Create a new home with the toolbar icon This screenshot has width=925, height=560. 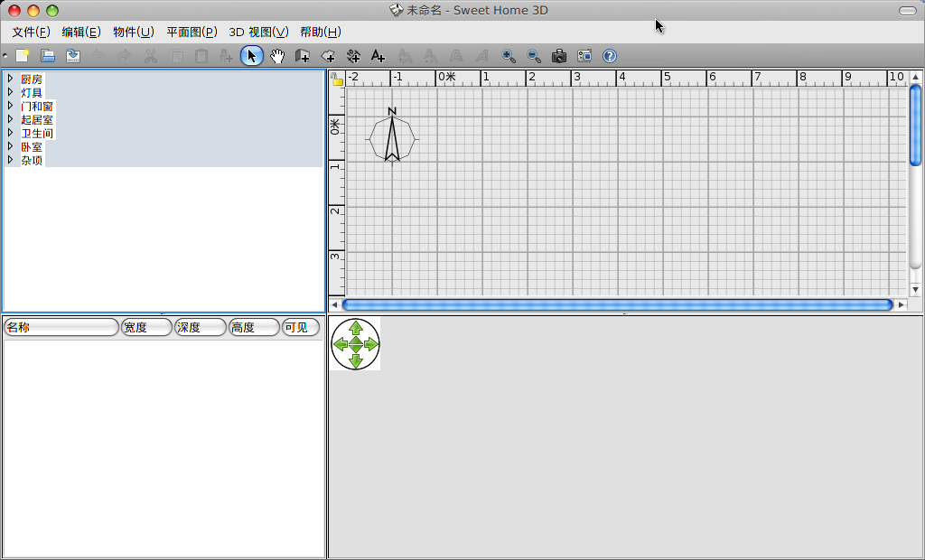tap(23, 56)
